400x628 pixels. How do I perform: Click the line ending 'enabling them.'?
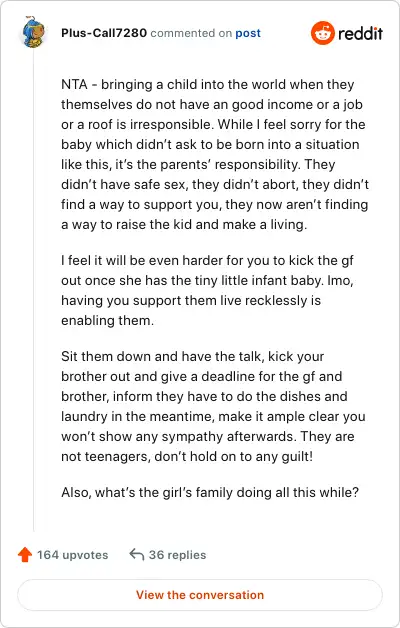pos(107,320)
